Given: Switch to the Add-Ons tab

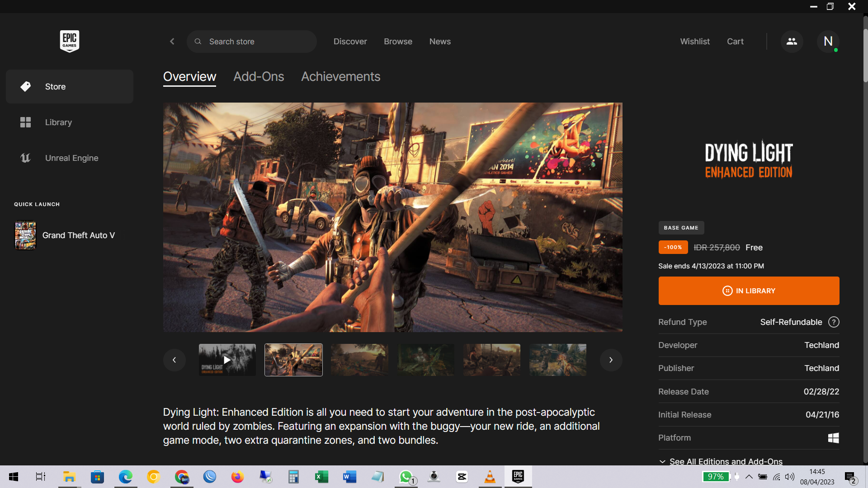Looking at the screenshot, I should 259,76.
